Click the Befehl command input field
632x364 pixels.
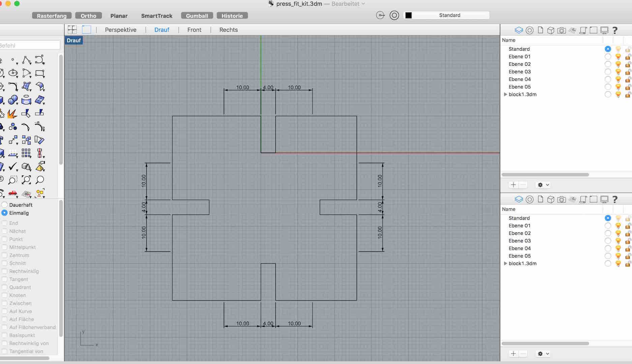tap(30, 45)
